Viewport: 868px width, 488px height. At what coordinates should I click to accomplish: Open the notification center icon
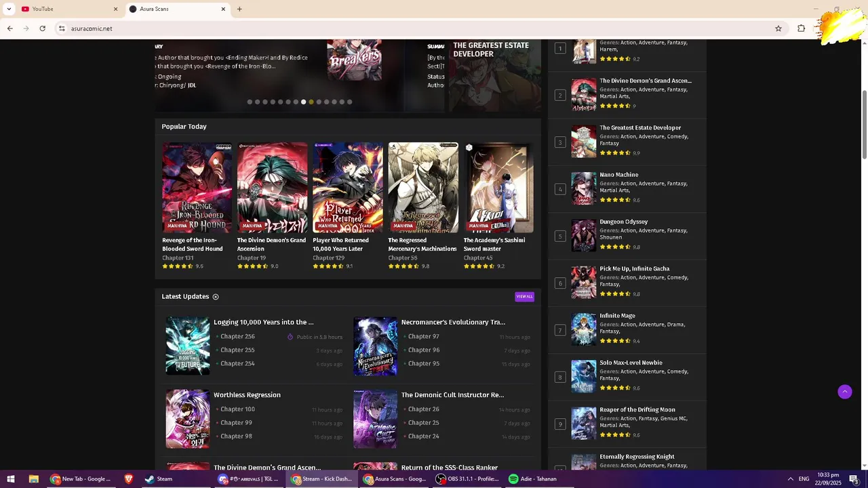(x=854, y=479)
